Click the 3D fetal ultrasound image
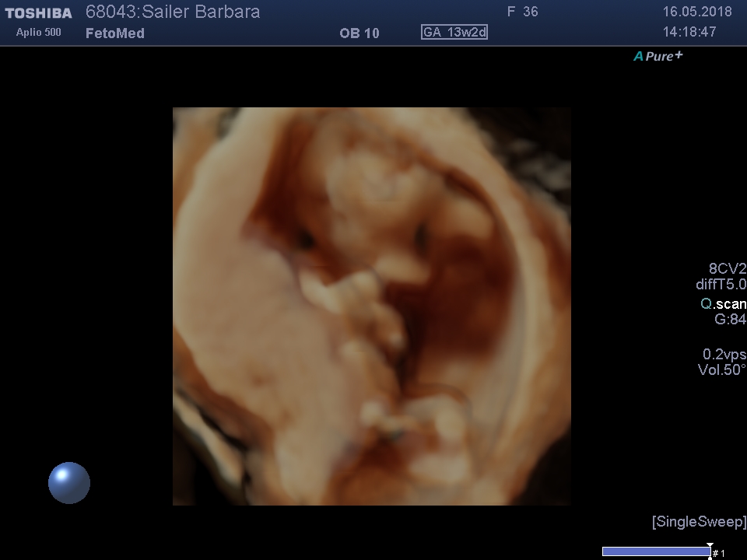 coord(372,306)
